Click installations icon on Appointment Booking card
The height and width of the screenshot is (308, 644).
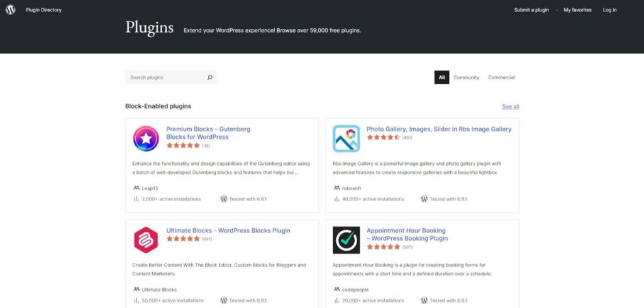pos(337,300)
